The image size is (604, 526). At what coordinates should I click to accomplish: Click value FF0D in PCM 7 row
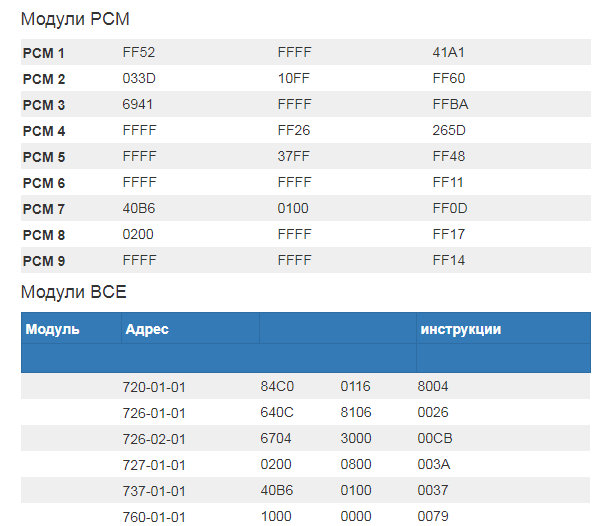450,209
